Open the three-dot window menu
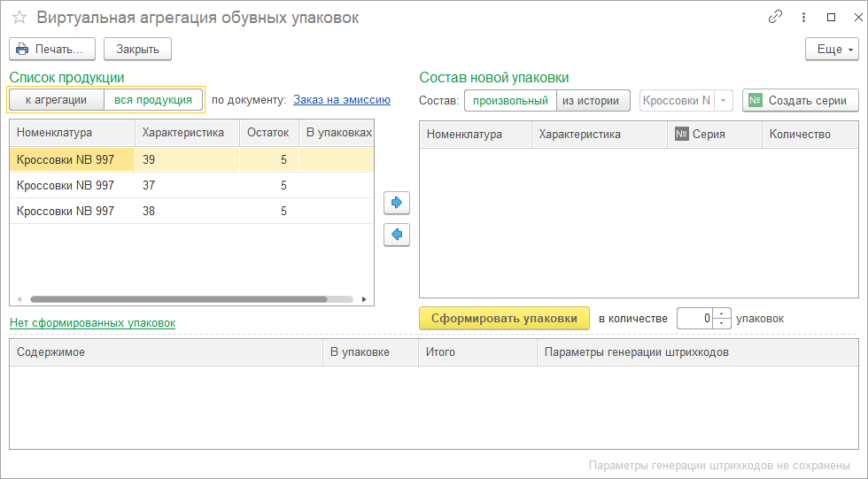Viewport: 868px width, 479px height. [803, 17]
